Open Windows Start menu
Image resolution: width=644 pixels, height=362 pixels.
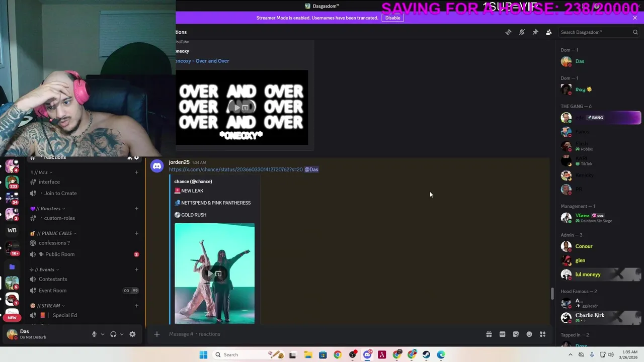[x=203, y=355]
